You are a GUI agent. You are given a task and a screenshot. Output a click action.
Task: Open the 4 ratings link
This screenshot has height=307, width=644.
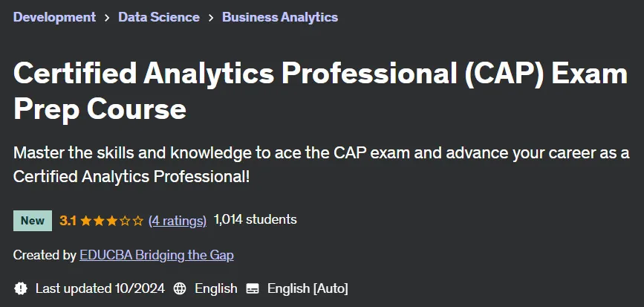178,221
